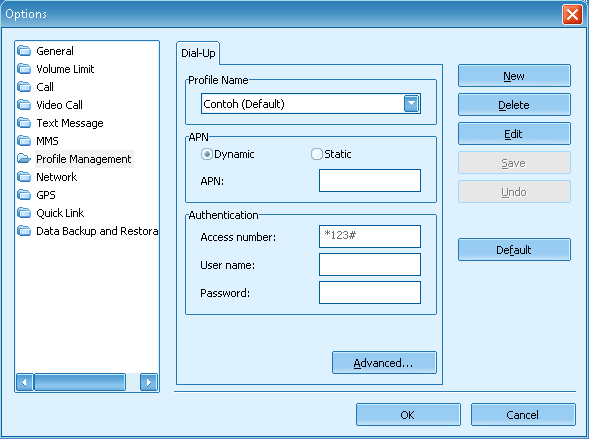Viewport: 589px width, 439px height.
Task: Click the Access number field
Action: (x=370, y=237)
